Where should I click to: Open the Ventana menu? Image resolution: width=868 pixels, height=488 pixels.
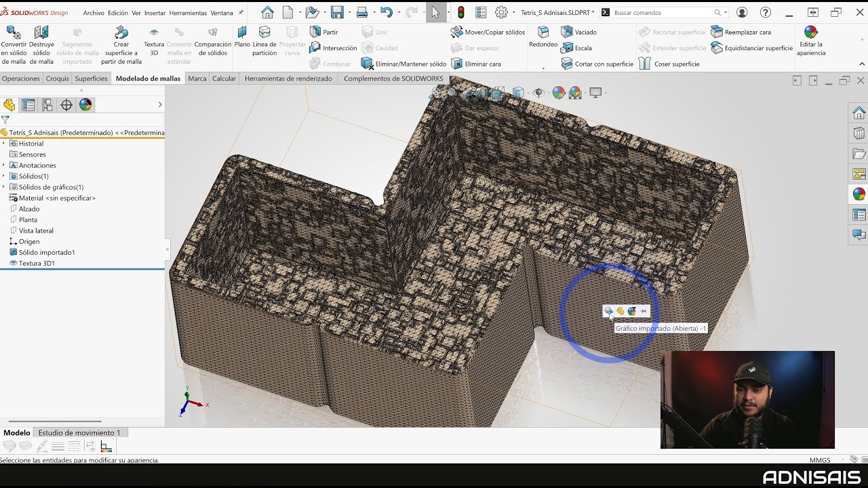[x=222, y=13]
